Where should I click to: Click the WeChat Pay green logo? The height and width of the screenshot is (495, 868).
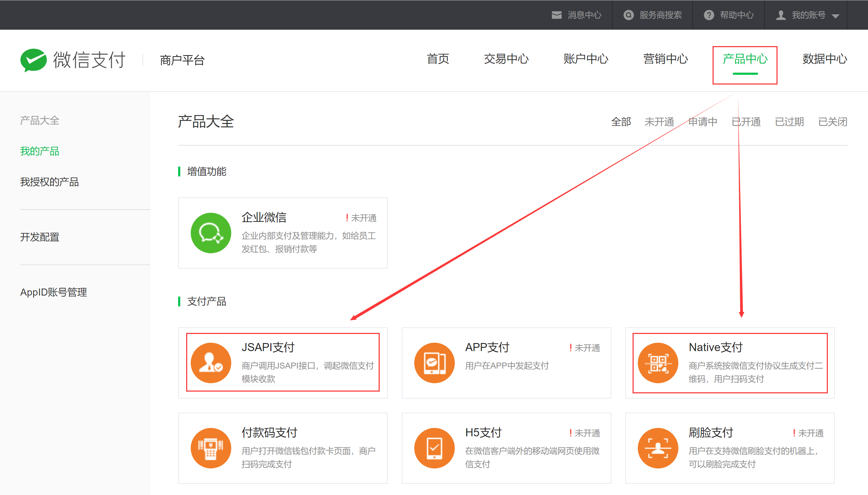pos(34,60)
